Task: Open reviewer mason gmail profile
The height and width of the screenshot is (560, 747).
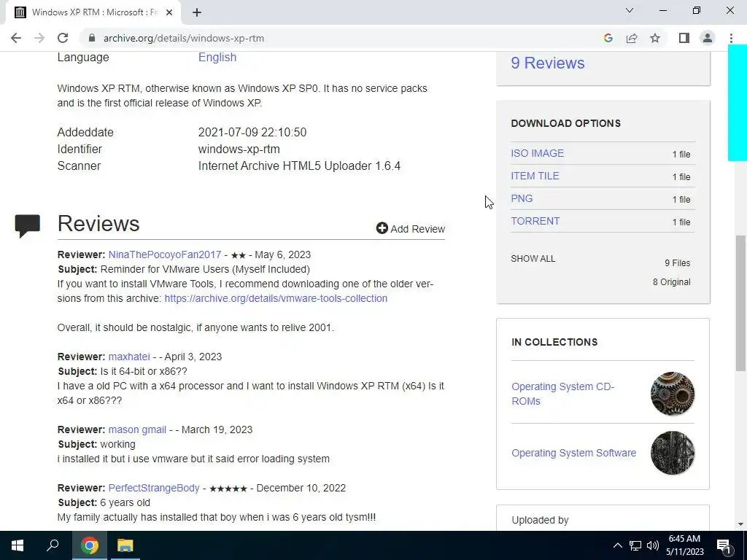Action: (137, 429)
